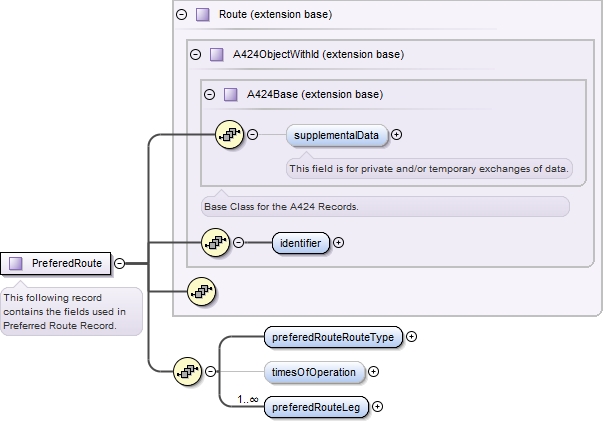Expand the identifier element children
604x423 pixels.
338,242
